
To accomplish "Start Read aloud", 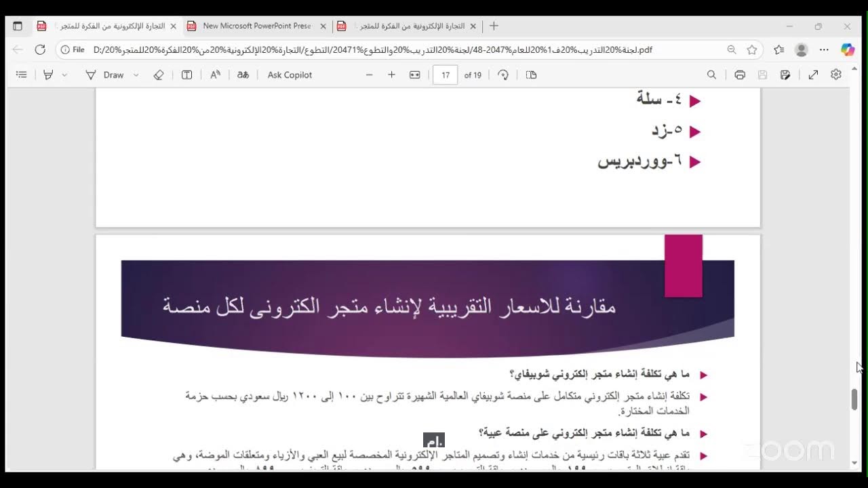I will 215,75.
